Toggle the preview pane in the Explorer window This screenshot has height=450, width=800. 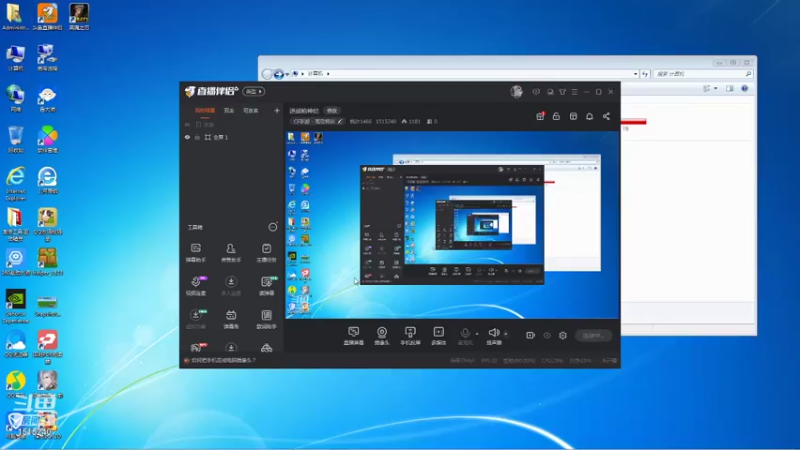(730, 88)
